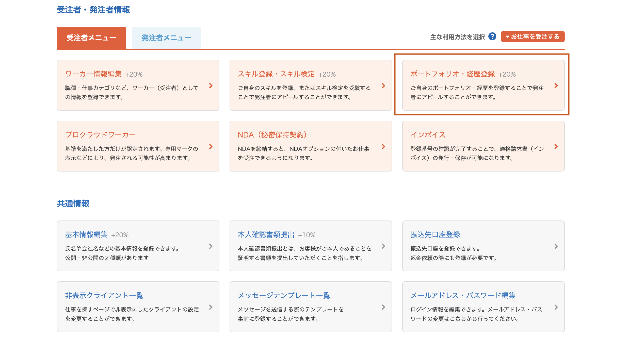
Task: Switch to the 発注者メニュー tab
Action: (167, 38)
